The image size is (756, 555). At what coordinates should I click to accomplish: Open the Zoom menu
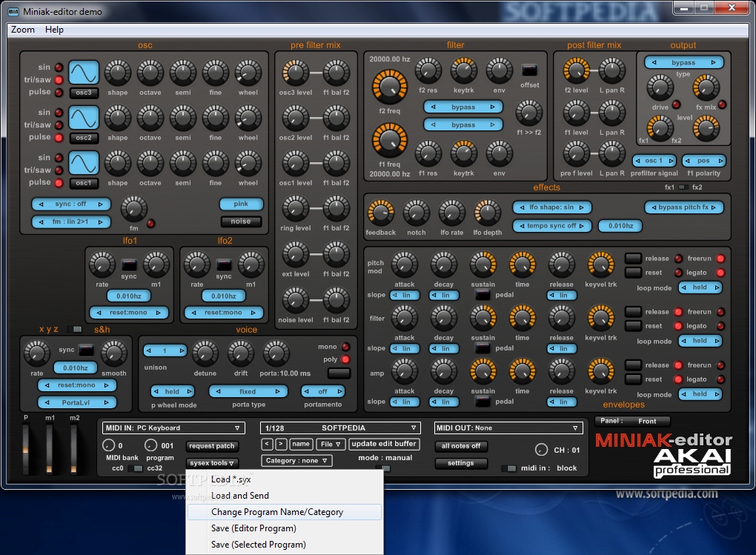pos(23,30)
